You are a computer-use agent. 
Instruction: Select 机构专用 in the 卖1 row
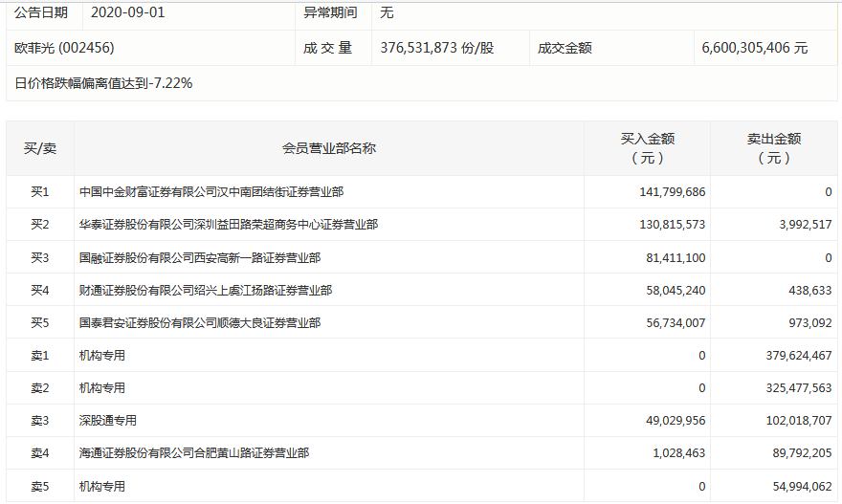[102, 356]
